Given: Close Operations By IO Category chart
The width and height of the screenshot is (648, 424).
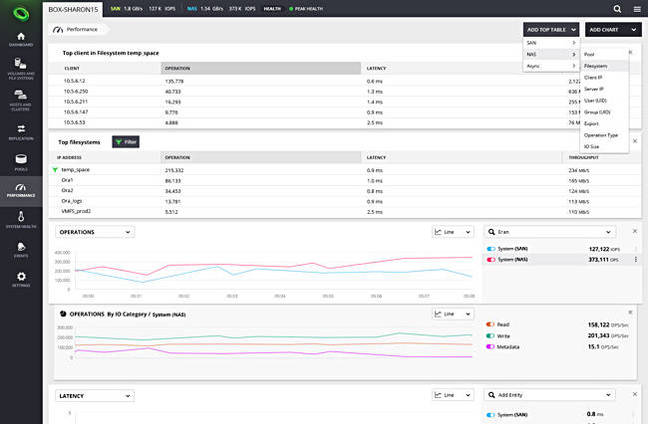Looking at the screenshot, I should point(630,312).
